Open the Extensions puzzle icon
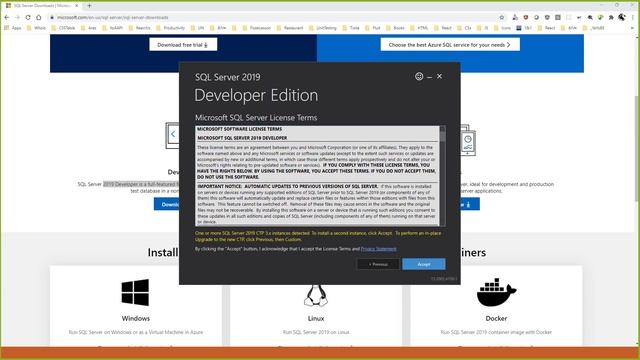The width and height of the screenshot is (640, 360). pyautogui.click(x=611, y=18)
